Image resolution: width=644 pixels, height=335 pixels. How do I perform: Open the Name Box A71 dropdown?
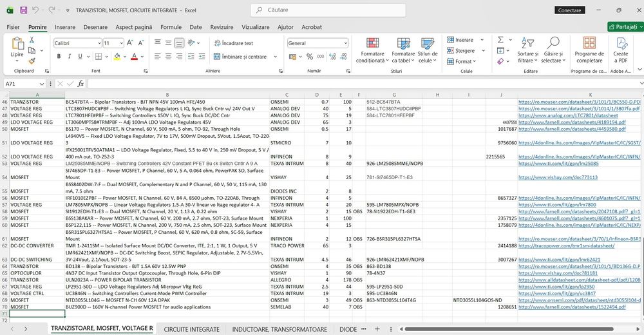(x=41, y=84)
